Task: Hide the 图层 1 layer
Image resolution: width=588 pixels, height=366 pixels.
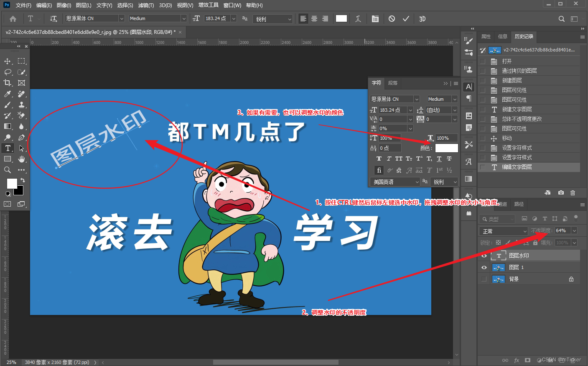Action: click(484, 267)
